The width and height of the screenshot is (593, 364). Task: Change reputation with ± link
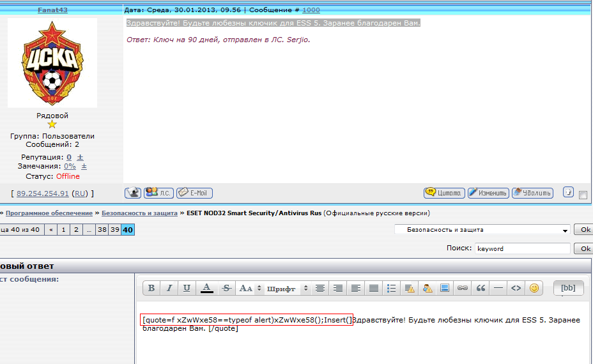click(80, 157)
